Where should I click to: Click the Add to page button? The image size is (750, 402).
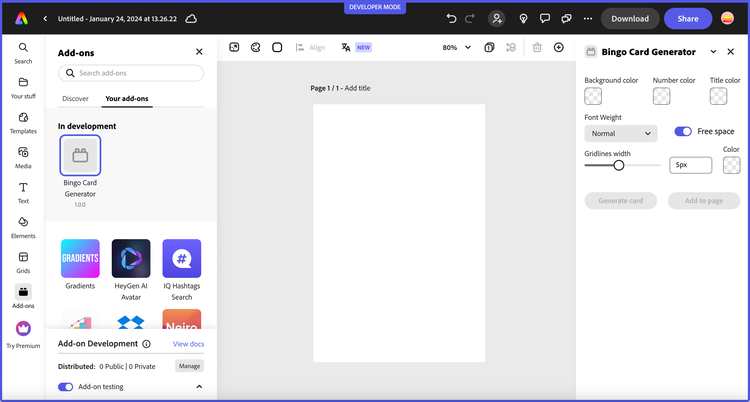(x=704, y=201)
